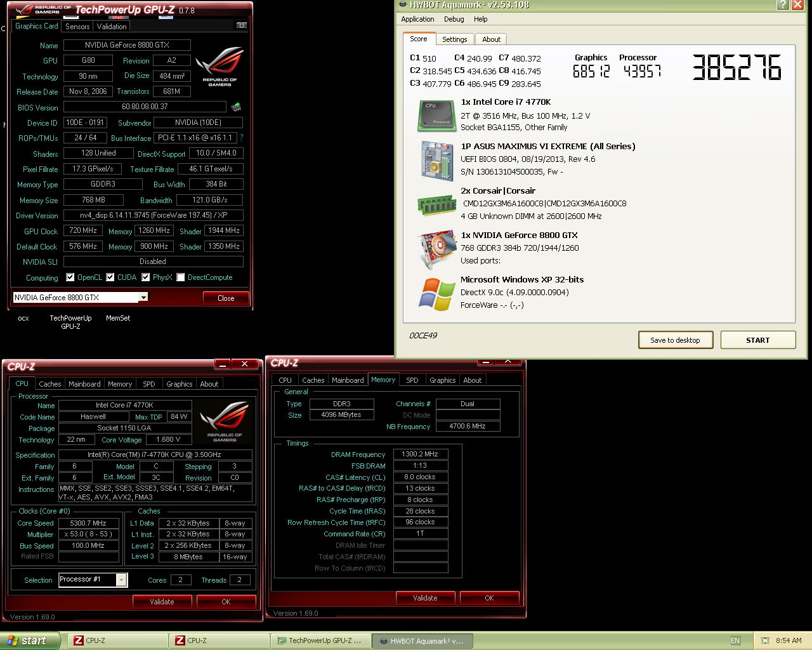812x650 pixels.
Task: Click the ROG logo in the CPU-Z CPU window
Action: pos(225,421)
